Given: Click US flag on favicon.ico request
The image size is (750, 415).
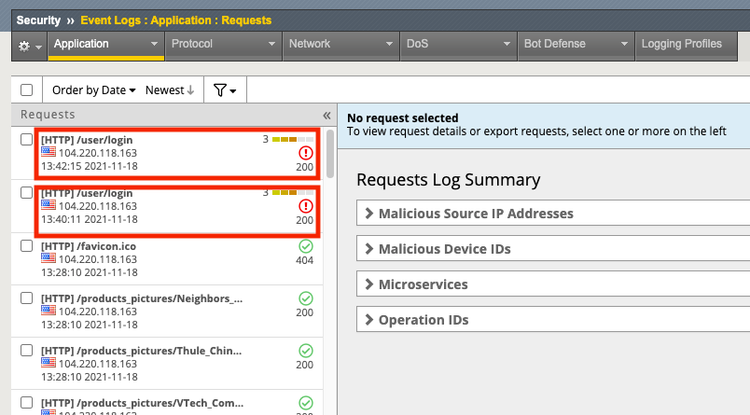Looking at the screenshot, I should [48, 258].
